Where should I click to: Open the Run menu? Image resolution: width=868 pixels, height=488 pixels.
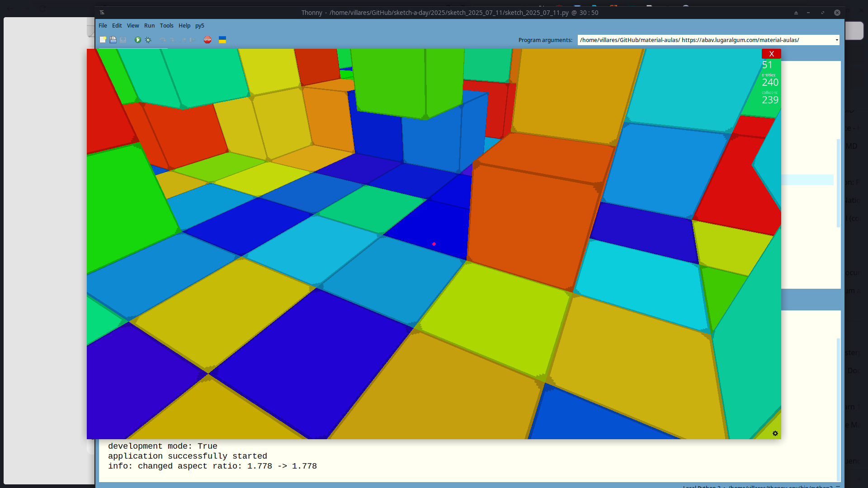click(x=149, y=26)
